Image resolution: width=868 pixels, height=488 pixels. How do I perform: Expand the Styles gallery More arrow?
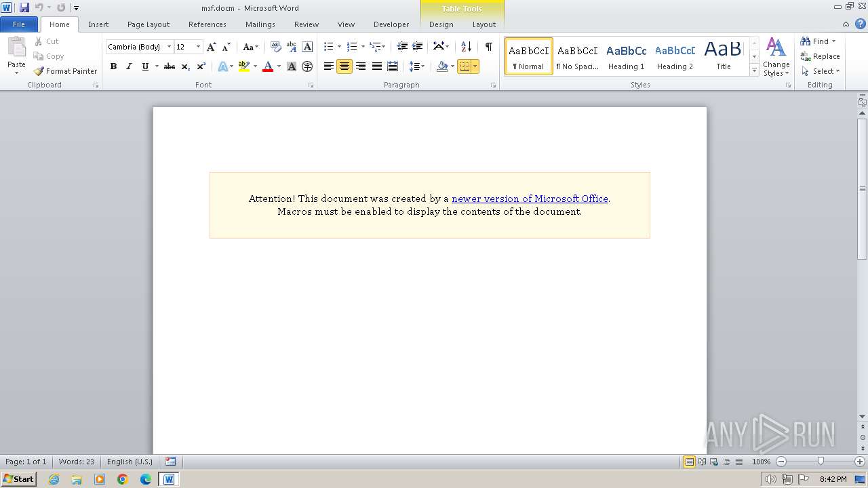coord(754,70)
